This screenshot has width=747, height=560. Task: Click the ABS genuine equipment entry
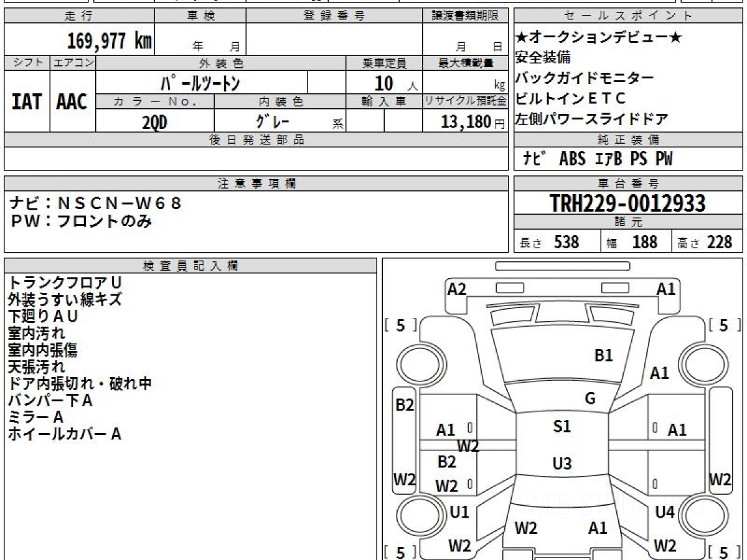(x=572, y=159)
